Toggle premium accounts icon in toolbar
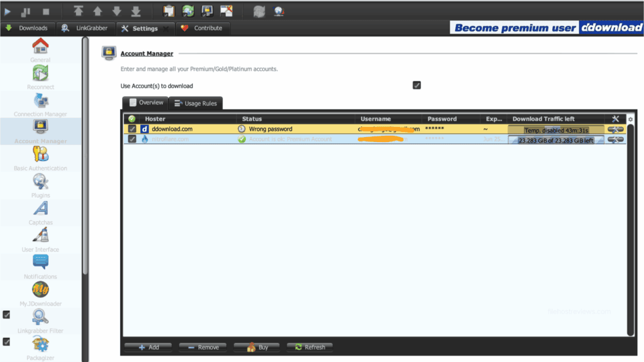 click(208, 11)
